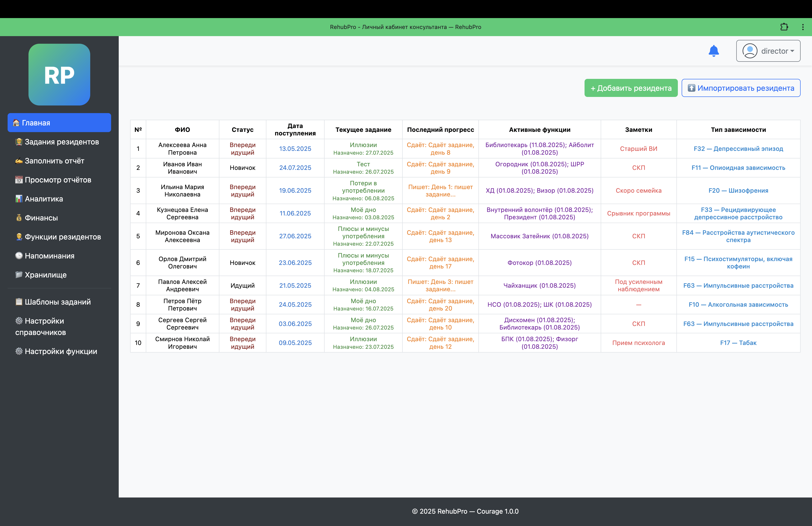Sort by the ФИО column header
This screenshot has width=812, height=526.
coord(182,130)
